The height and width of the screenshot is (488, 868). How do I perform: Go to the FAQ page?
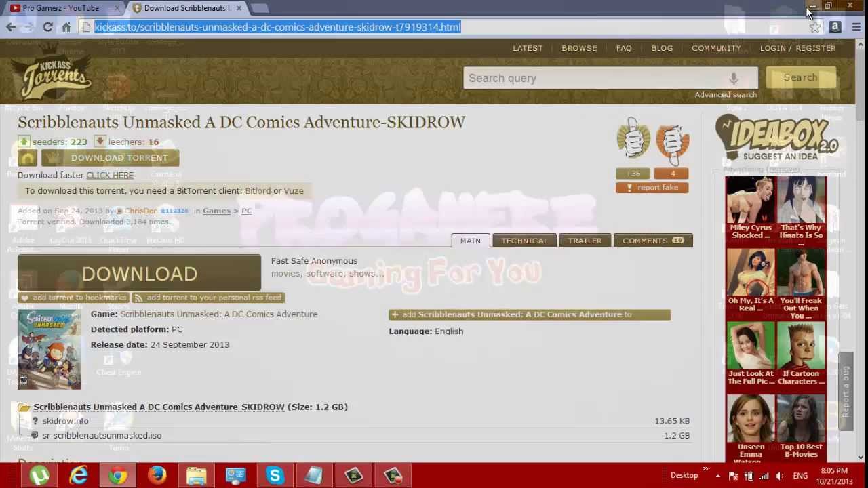[x=624, y=48]
